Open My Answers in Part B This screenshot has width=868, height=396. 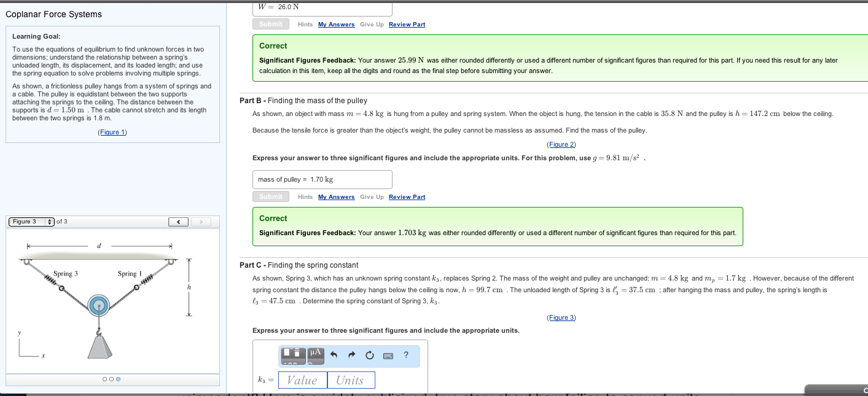[336, 197]
